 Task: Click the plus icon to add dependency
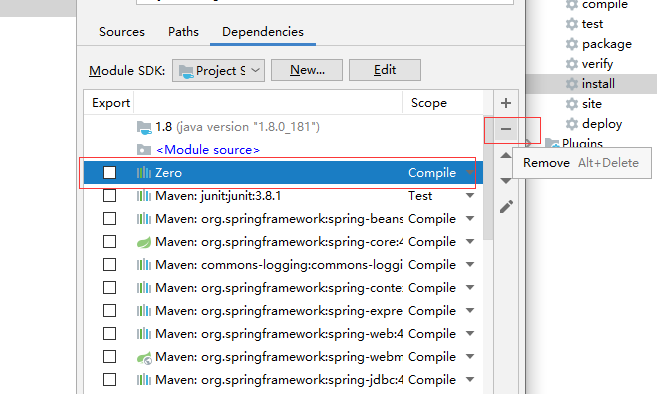(x=506, y=103)
